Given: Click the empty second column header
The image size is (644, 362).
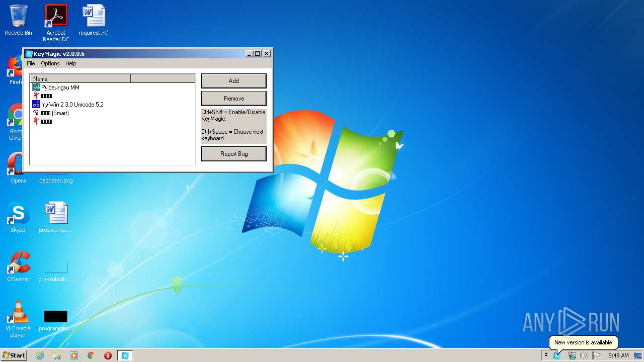Looking at the screenshot, I should [x=163, y=79].
